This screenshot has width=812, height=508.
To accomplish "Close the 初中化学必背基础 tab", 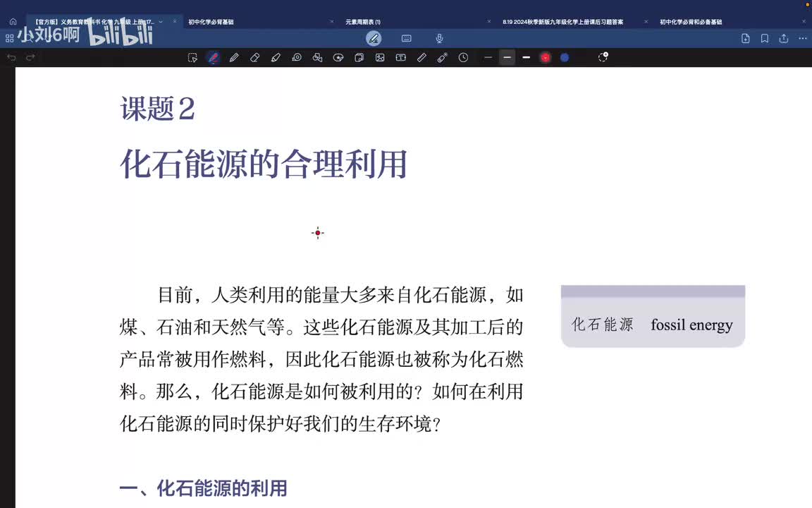I will click(332, 22).
